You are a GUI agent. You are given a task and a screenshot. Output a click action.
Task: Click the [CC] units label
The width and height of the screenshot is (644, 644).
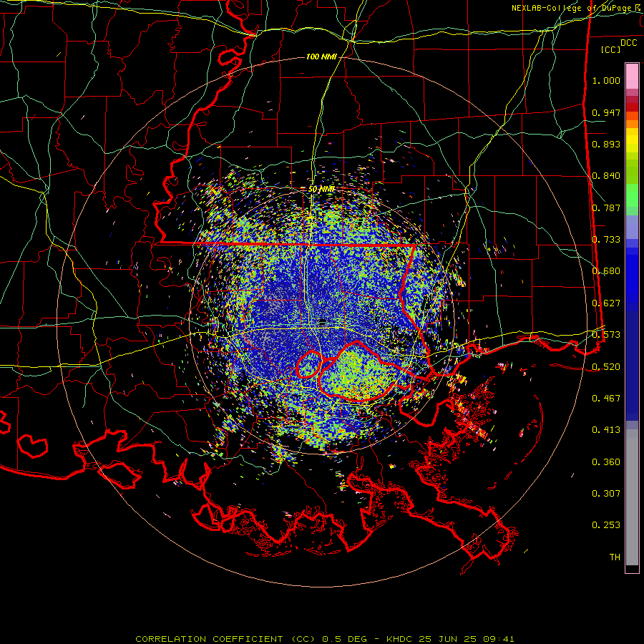pyautogui.click(x=610, y=49)
